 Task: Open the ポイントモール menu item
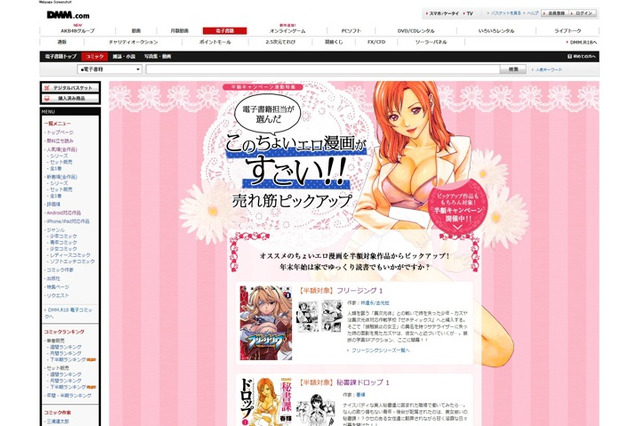click(x=215, y=42)
